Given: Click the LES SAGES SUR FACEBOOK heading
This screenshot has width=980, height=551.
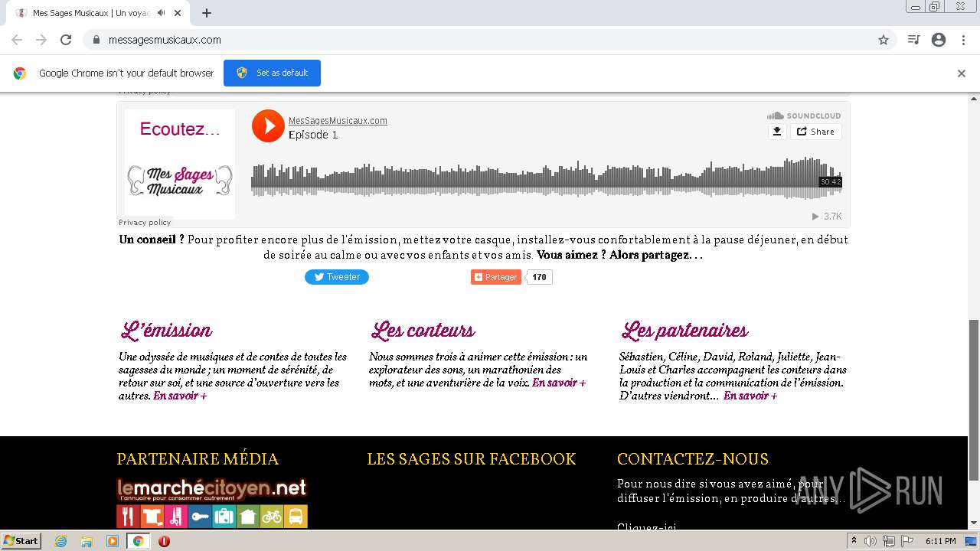Looking at the screenshot, I should (472, 459).
